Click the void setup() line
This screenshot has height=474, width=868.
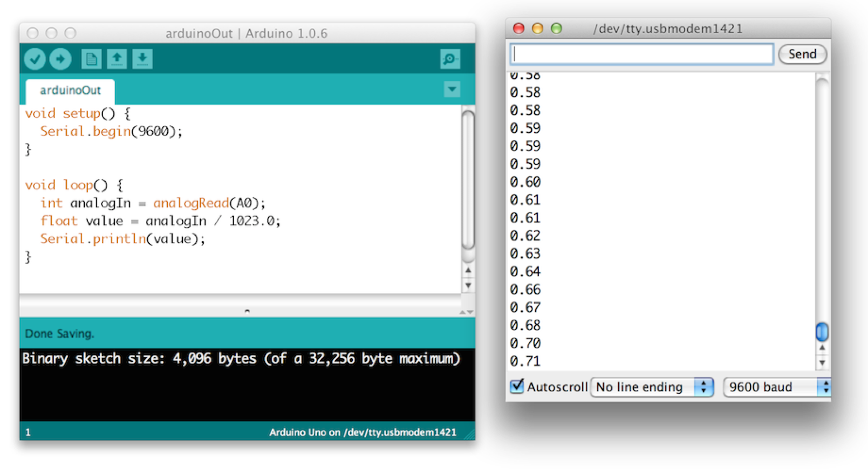[78, 114]
